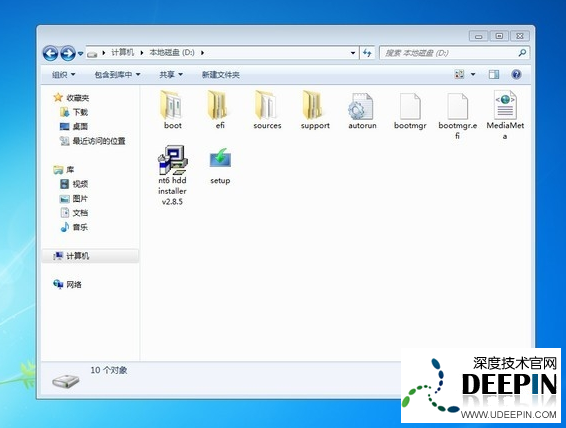Open the 共享 menu
Viewport: 566px width, 428px height.
[x=171, y=75]
